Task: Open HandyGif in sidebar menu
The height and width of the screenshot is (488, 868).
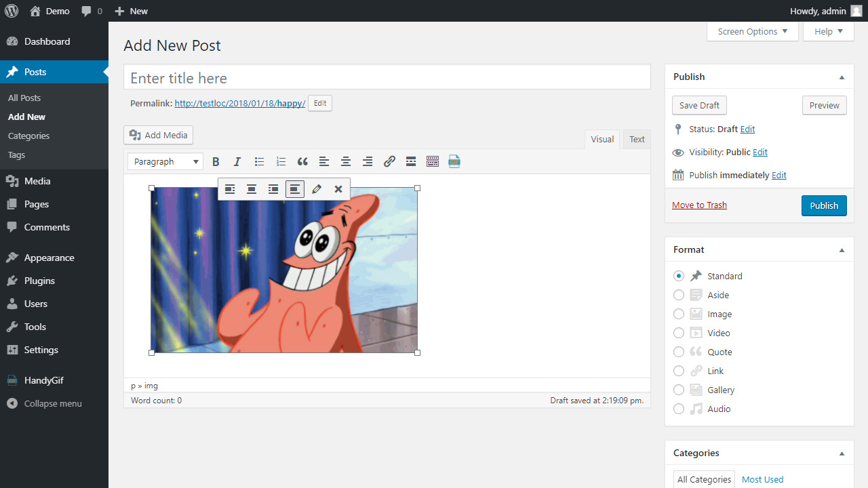Action: pyautogui.click(x=54, y=380)
